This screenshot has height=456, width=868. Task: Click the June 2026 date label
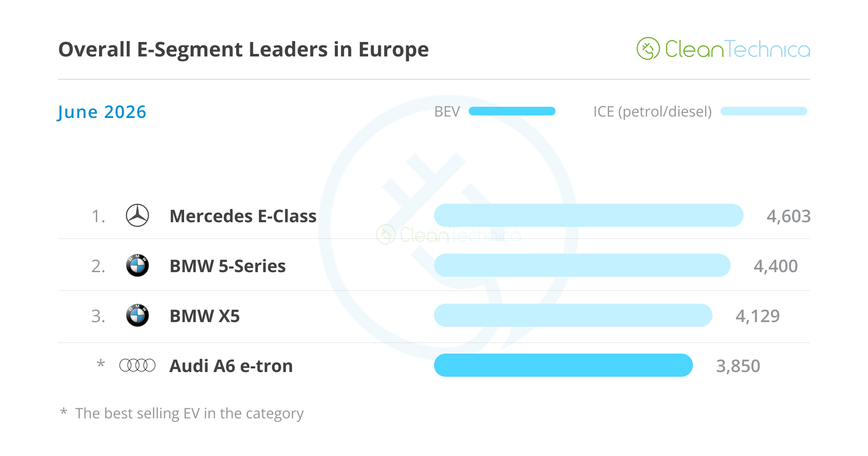102,112
